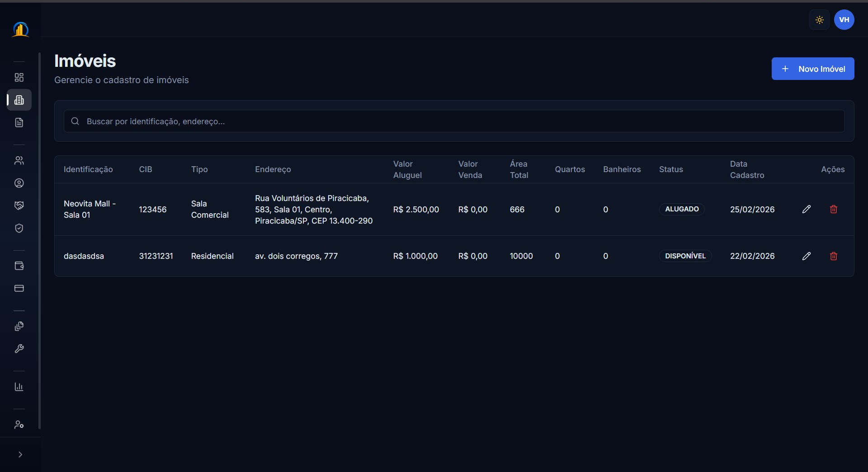Open the VH user avatar menu

(x=844, y=20)
